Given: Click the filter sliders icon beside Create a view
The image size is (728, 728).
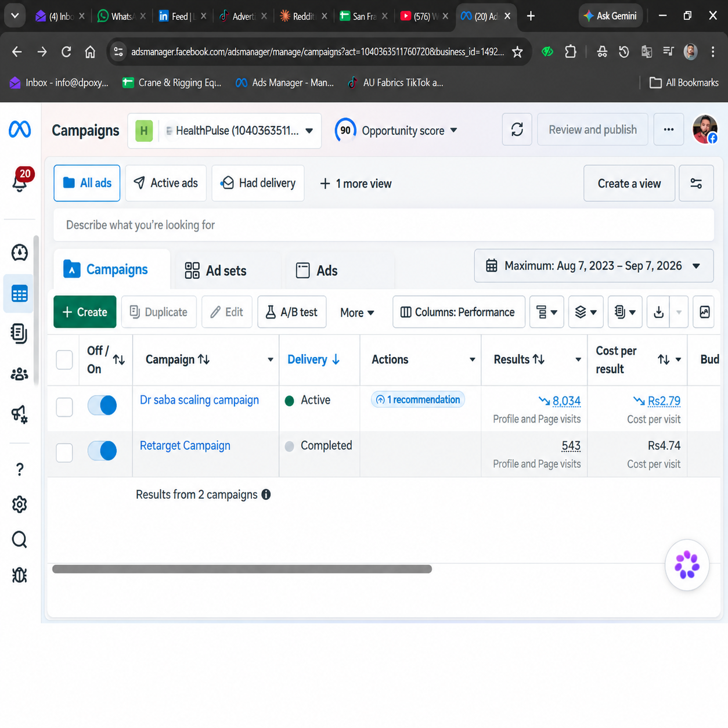Looking at the screenshot, I should click(696, 183).
